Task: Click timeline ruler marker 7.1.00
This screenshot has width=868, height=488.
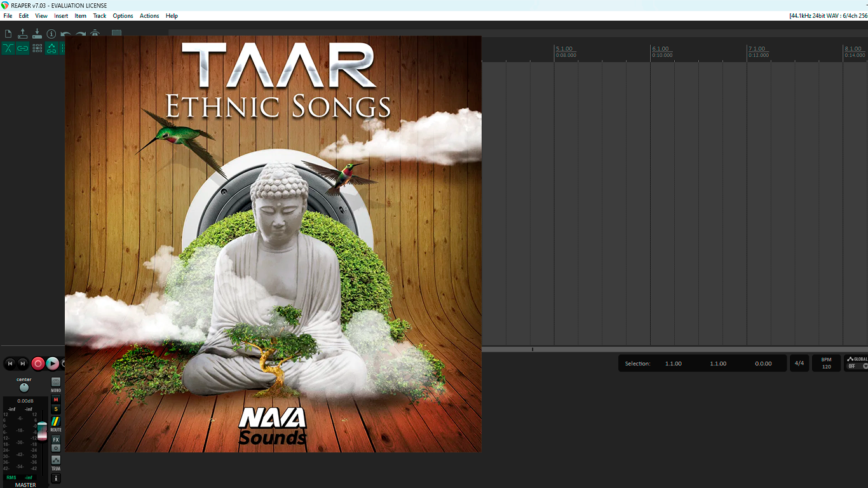Action: 757,49
